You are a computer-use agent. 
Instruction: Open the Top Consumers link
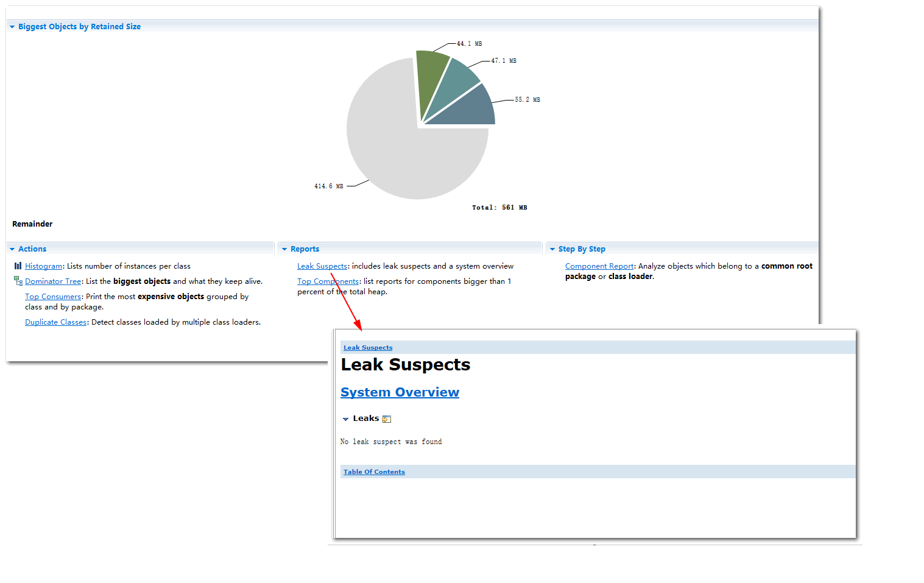(x=53, y=297)
